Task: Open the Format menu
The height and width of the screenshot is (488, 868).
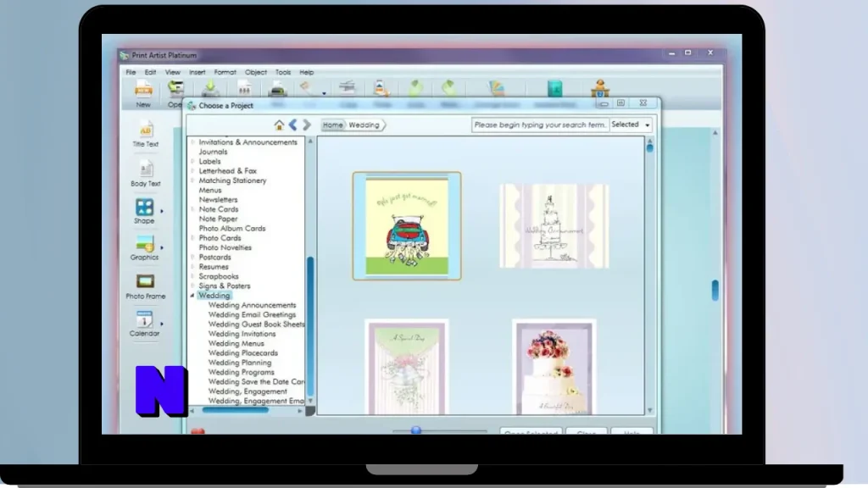Action: pos(225,72)
